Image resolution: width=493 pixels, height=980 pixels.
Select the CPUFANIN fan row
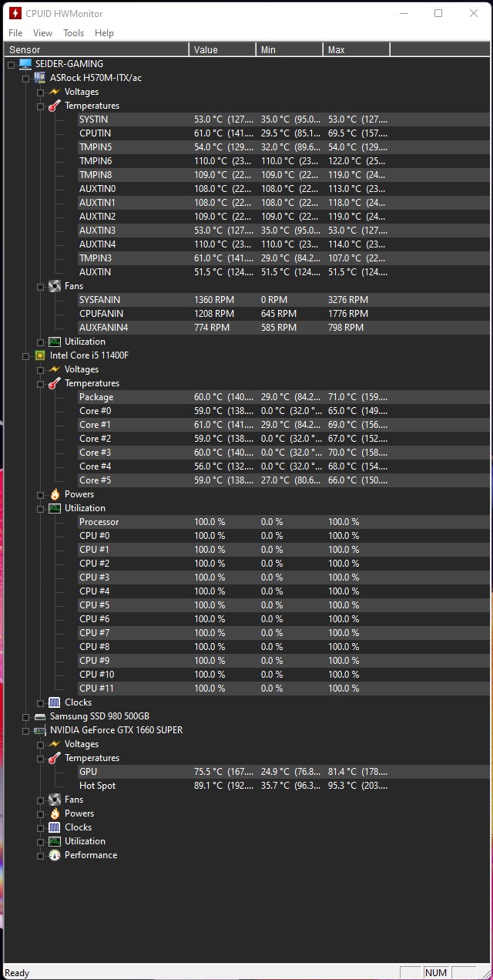click(x=283, y=314)
